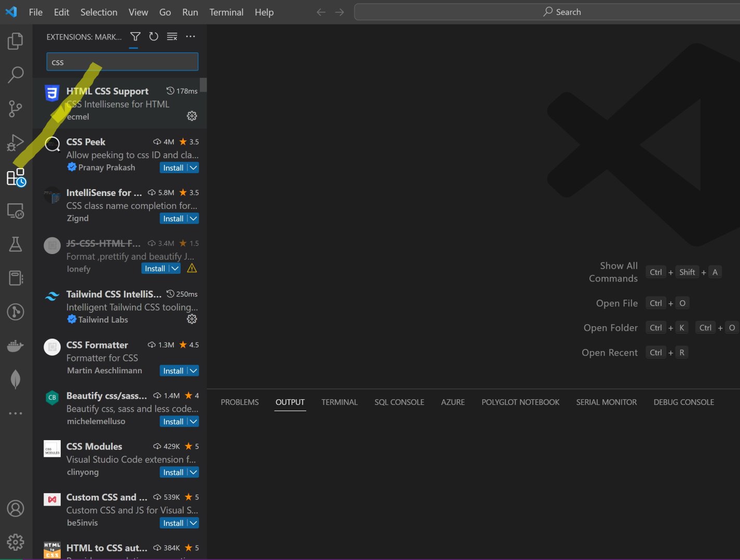Switch to the PROBLEMS panel tab

(x=240, y=402)
